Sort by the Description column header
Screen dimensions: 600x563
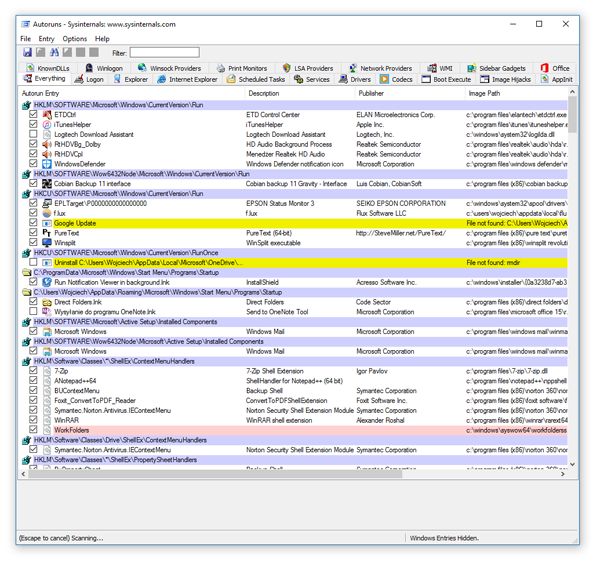(x=300, y=93)
